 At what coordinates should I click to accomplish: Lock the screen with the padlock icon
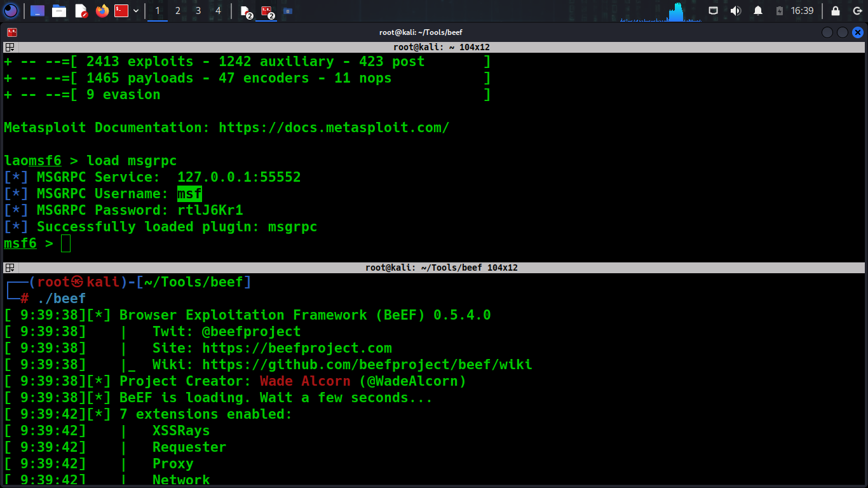pyautogui.click(x=836, y=11)
